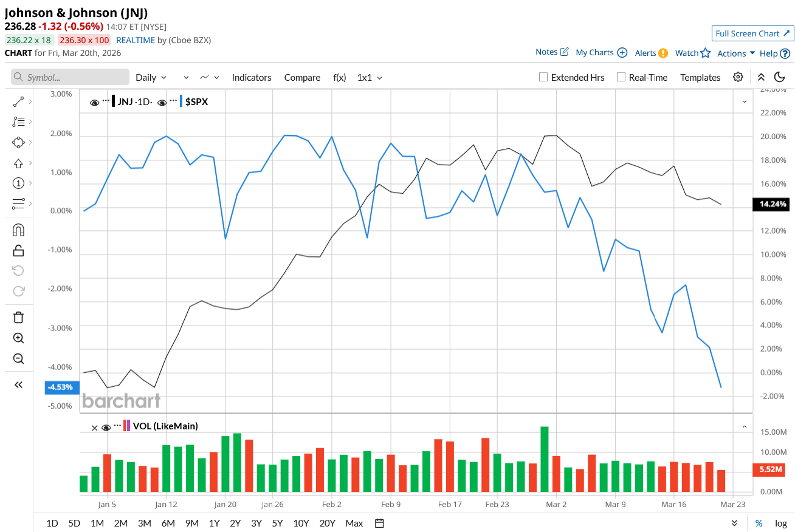Open the 1x1 grid layout dropdown

point(370,78)
